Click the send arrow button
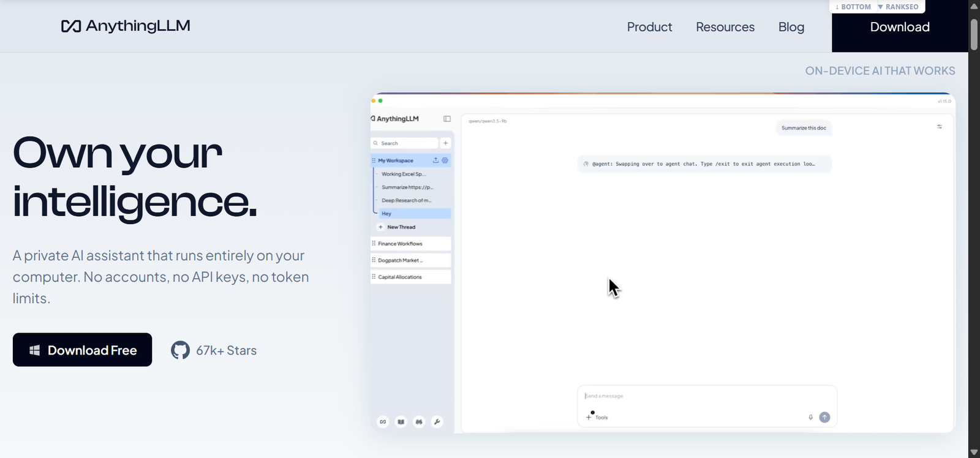This screenshot has width=980, height=458. coord(824,417)
